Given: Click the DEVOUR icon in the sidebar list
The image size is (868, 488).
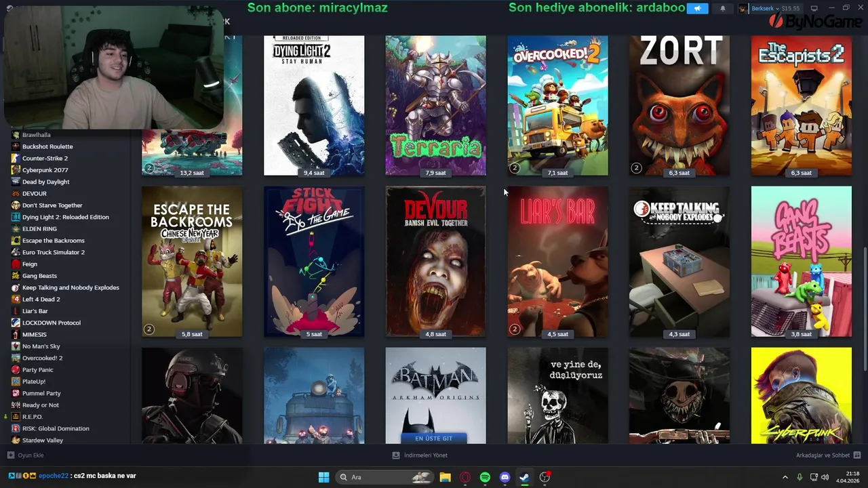Looking at the screenshot, I should point(16,193).
